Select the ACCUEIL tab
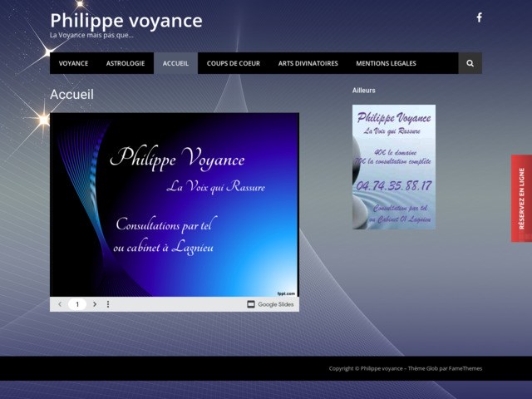The image size is (532, 399). [x=175, y=63]
